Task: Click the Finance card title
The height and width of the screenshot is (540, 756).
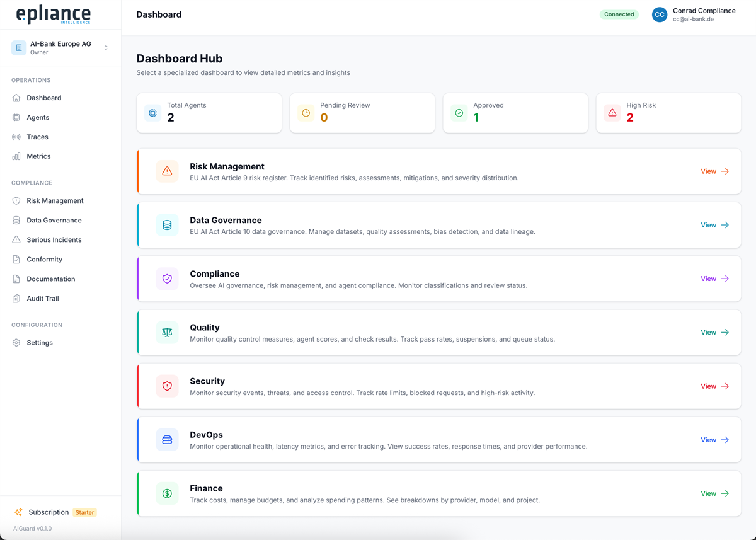Action: click(206, 488)
